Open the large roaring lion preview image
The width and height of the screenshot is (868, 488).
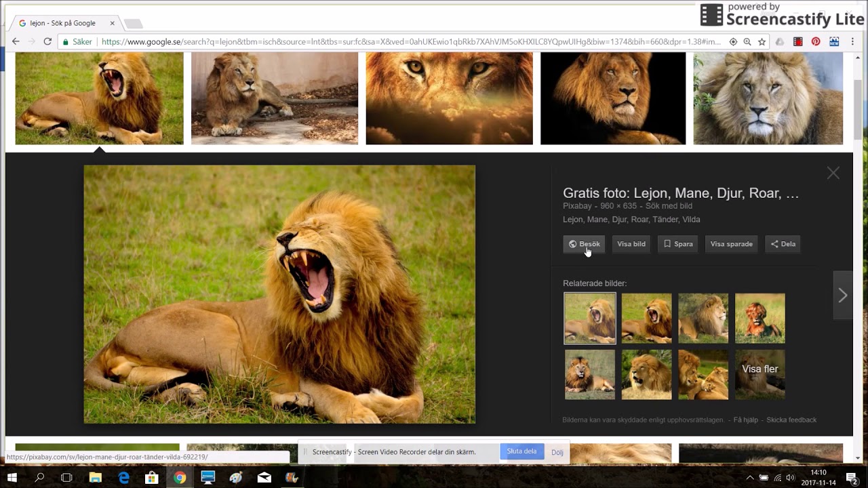pyautogui.click(x=279, y=294)
